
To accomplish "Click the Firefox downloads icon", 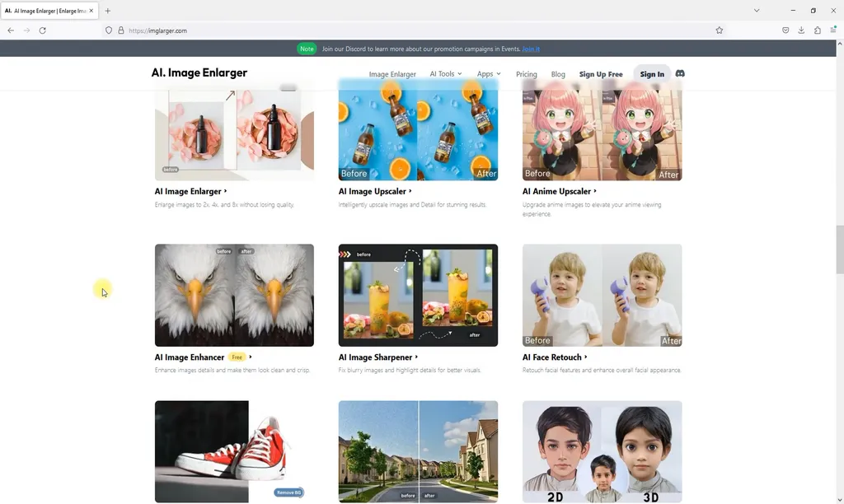I will [799, 30].
